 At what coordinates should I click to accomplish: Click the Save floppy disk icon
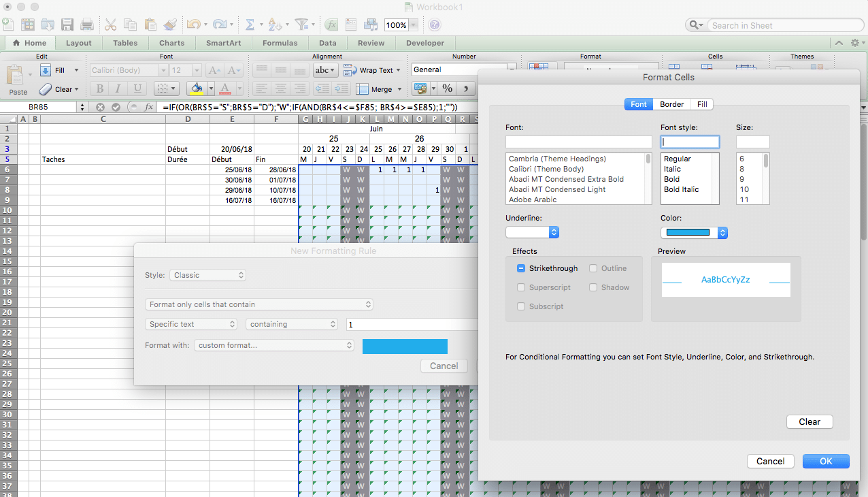[67, 25]
